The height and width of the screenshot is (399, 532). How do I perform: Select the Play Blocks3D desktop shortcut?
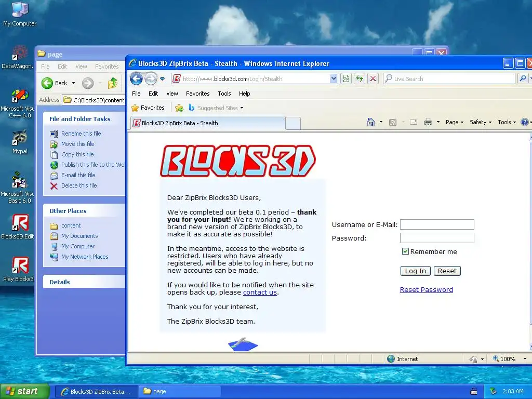click(19, 270)
